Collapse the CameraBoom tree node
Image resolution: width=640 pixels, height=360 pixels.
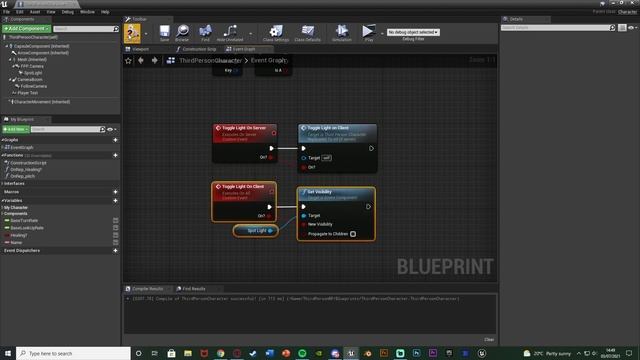(10, 80)
